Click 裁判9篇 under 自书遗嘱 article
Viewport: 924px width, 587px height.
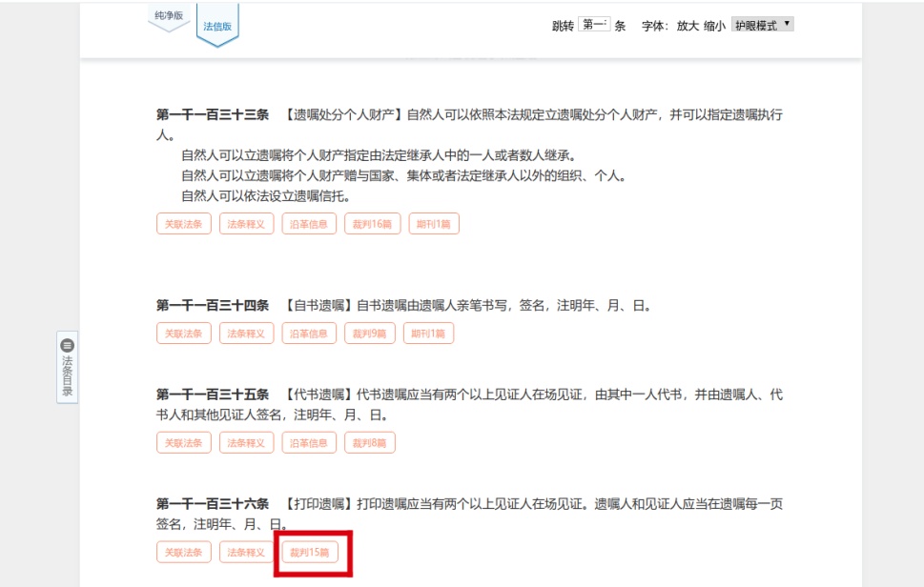point(370,334)
